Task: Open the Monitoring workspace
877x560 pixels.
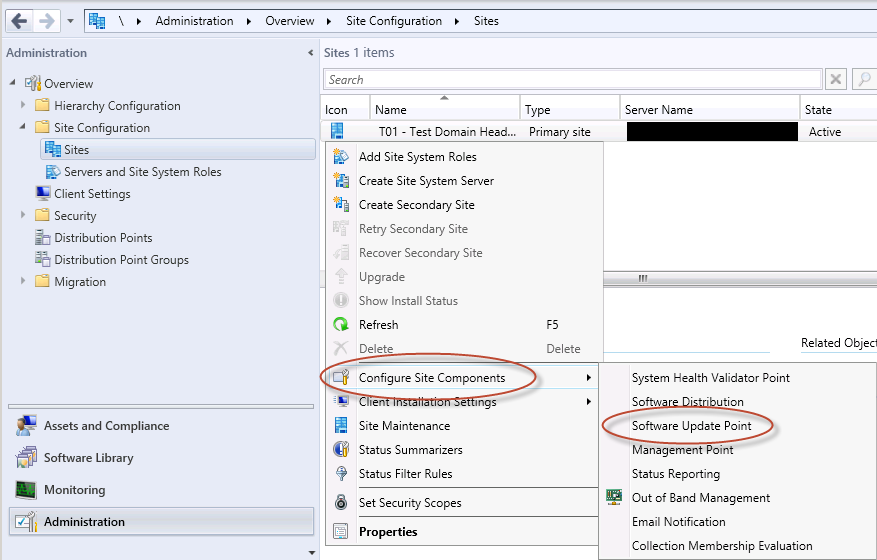Action: [x=74, y=490]
